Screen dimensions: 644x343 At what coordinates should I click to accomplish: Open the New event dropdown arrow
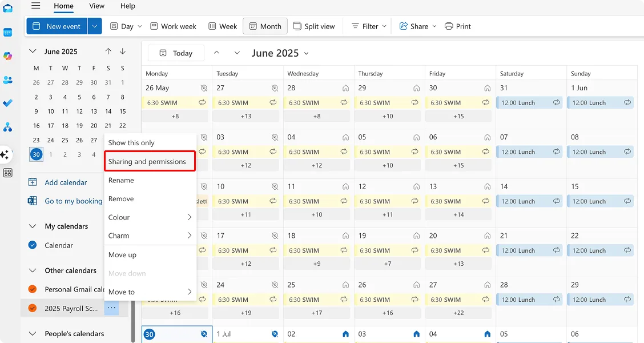pos(95,26)
